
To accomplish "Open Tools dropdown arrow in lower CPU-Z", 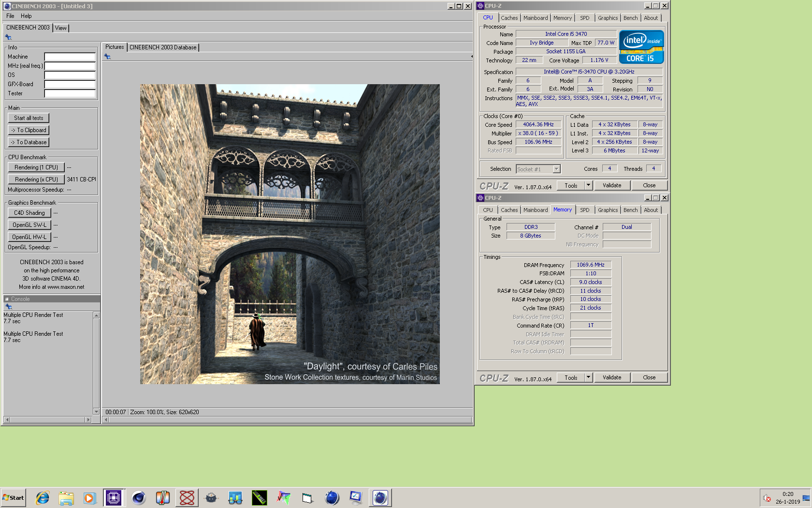I will pyautogui.click(x=588, y=377).
